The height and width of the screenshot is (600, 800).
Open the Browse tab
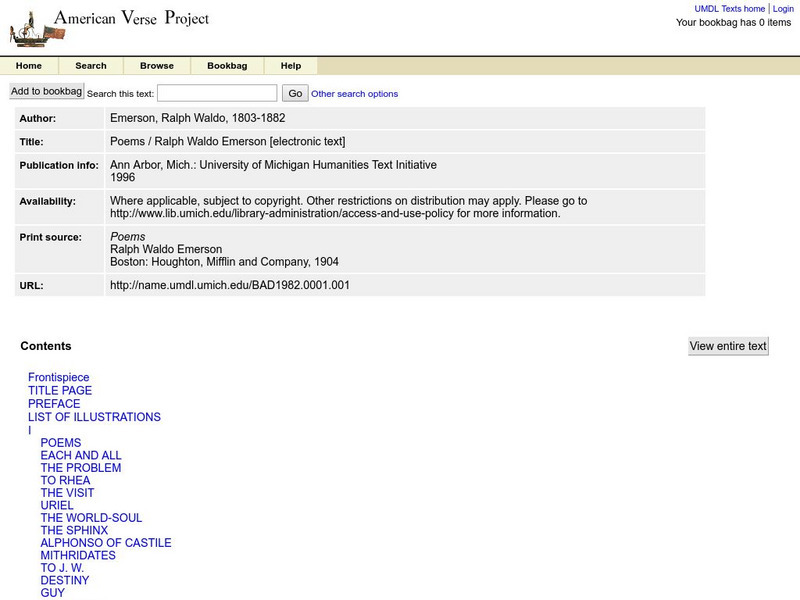[x=156, y=65]
